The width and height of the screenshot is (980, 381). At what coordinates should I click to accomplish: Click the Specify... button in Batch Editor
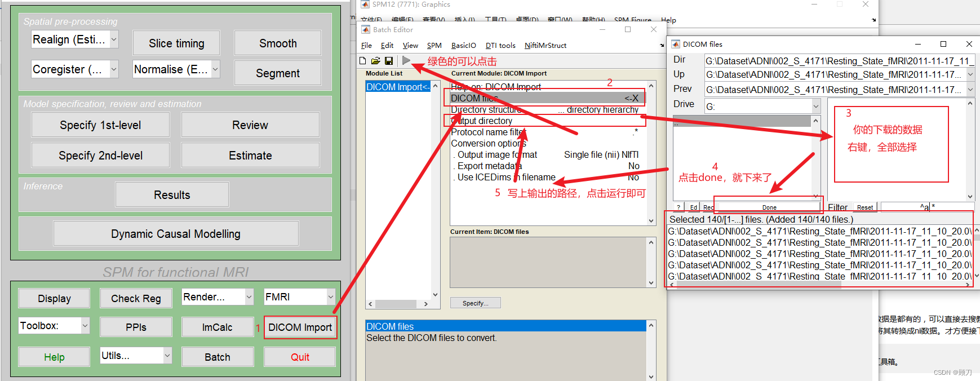tap(475, 303)
